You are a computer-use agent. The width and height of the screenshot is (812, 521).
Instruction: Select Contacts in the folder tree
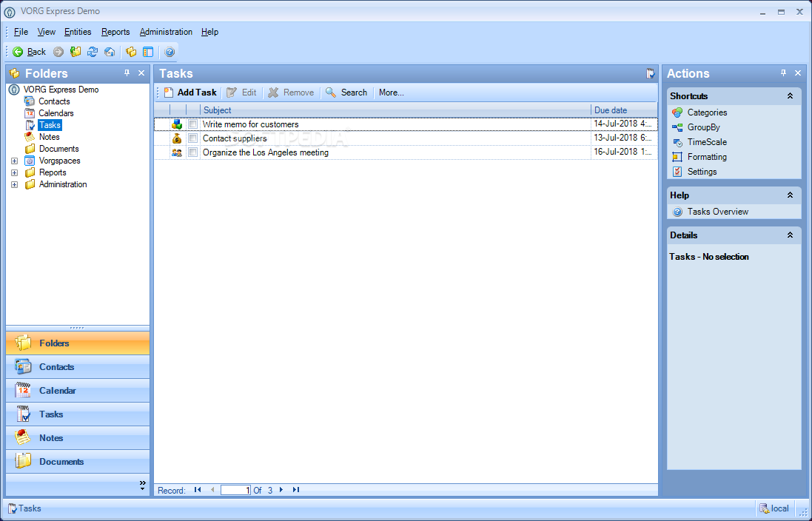54,101
